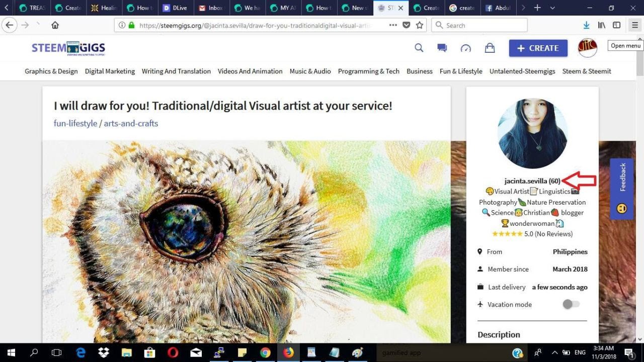Toggle the Vacation mode switch

click(571, 304)
